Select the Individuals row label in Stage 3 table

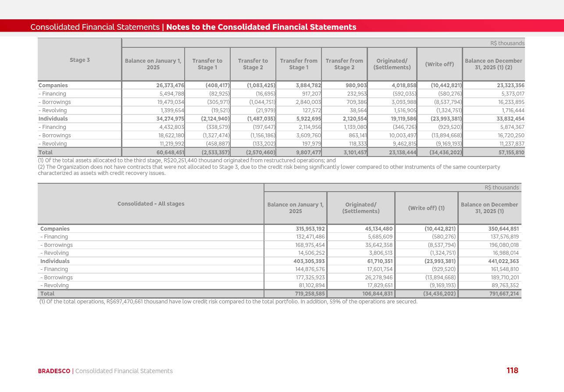click(x=53, y=119)
